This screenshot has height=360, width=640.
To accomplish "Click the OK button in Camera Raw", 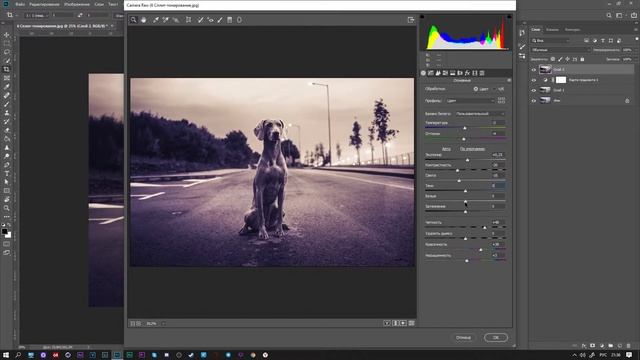I will coord(496,338).
